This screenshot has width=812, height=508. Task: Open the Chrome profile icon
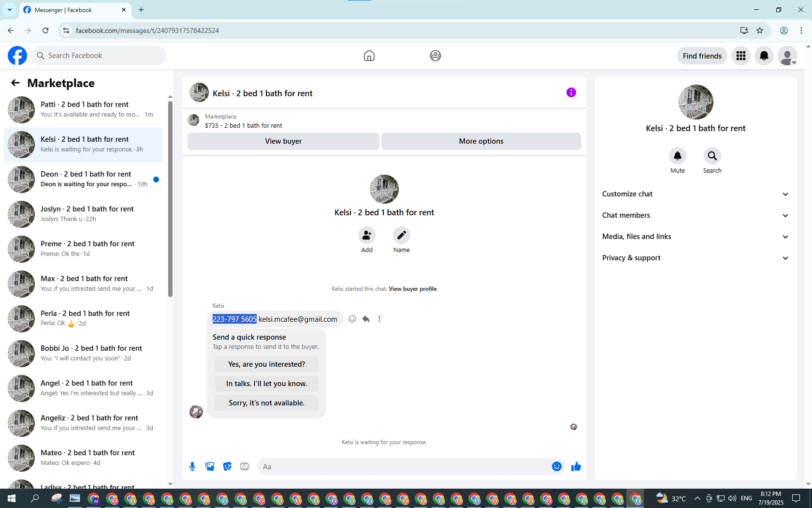pyautogui.click(x=784, y=30)
